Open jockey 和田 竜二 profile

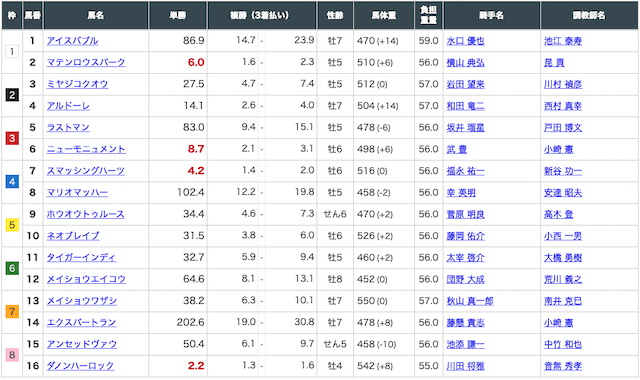(465, 106)
